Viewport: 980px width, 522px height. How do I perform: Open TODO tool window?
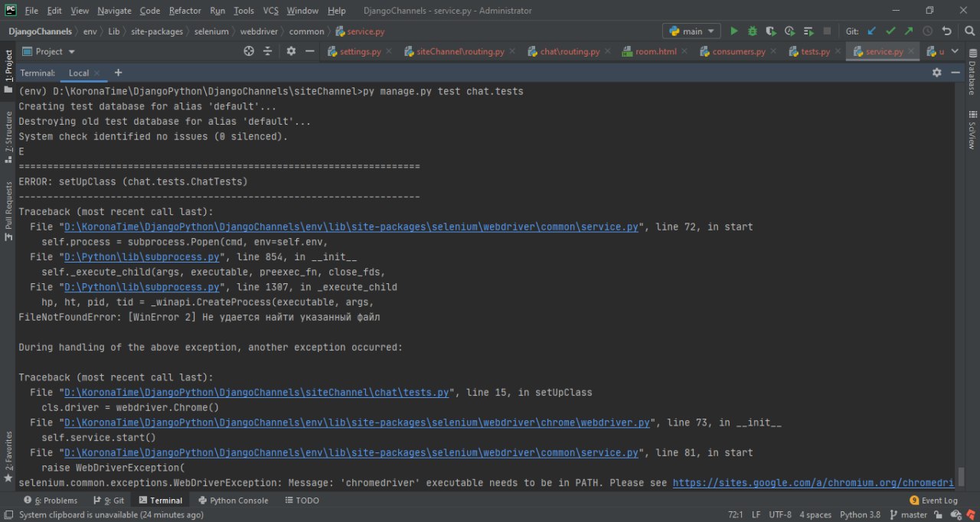pyautogui.click(x=302, y=500)
